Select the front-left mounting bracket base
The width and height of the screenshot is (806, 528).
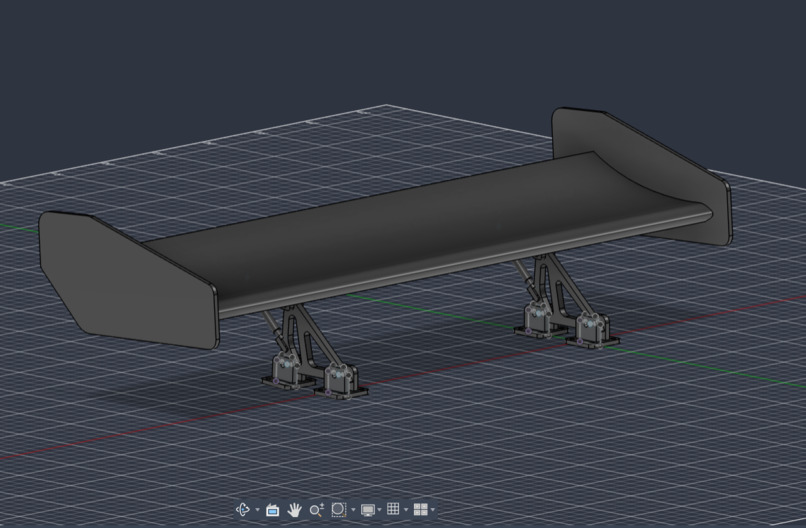(341, 393)
